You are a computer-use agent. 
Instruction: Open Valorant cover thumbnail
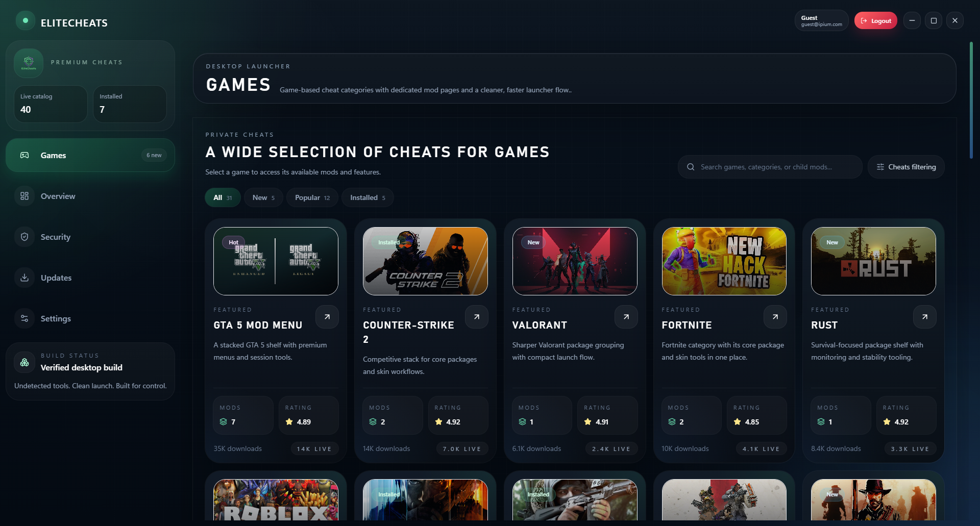pyautogui.click(x=575, y=261)
